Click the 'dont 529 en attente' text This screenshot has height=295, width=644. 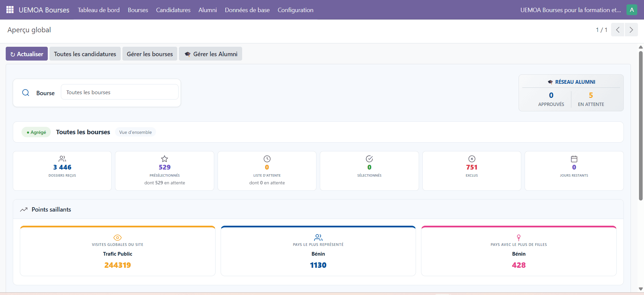tap(164, 183)
